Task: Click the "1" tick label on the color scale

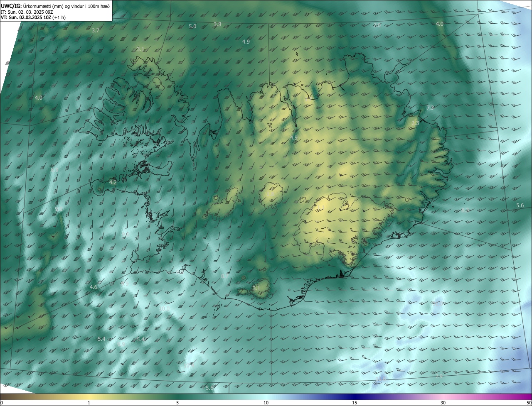Action: pos(89,403)
